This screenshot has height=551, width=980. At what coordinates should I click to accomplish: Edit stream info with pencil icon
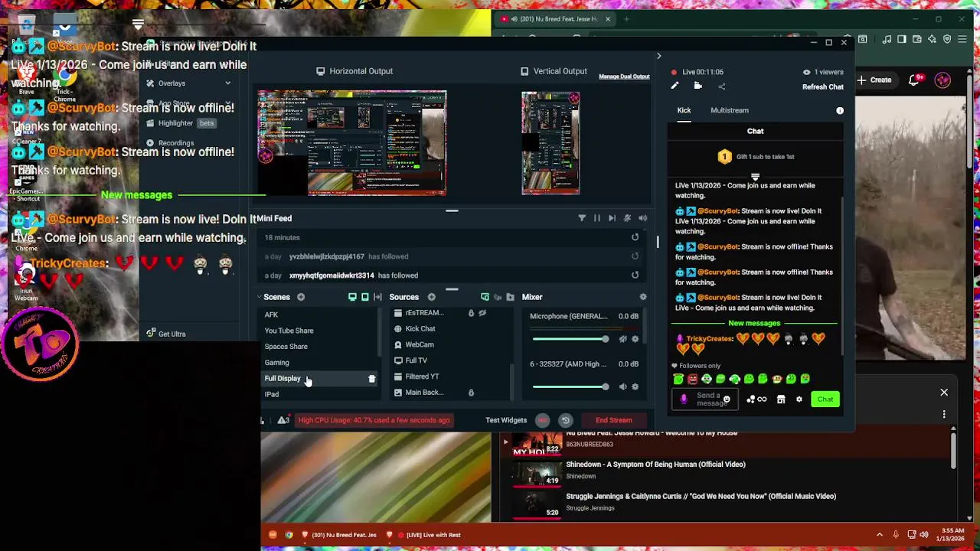tap(675, 86)
